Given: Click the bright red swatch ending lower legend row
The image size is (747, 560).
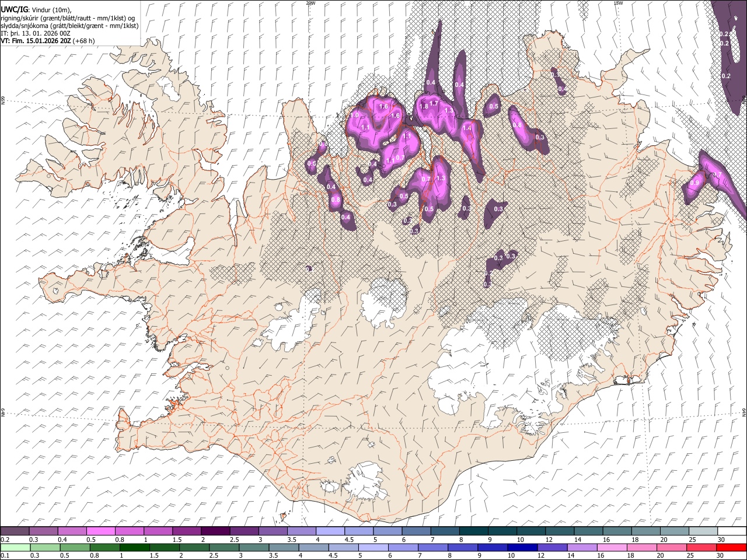Looking at the screenshot, I should pos(731,547).
